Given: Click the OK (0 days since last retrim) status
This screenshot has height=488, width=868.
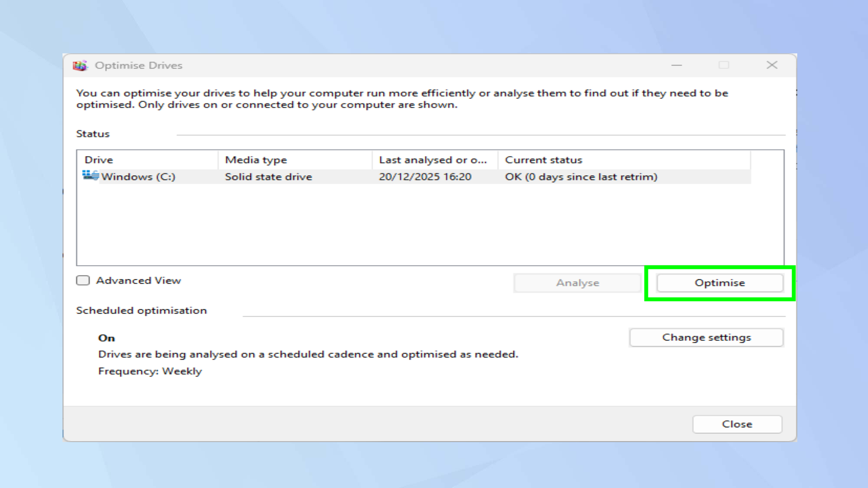Looking at the screenshot, I should 582,176.
